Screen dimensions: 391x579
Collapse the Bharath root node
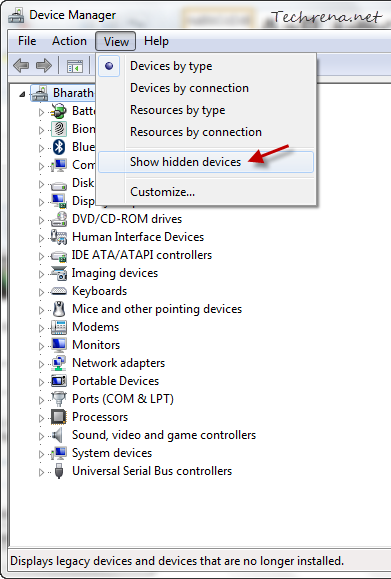[x=22, y=94]
